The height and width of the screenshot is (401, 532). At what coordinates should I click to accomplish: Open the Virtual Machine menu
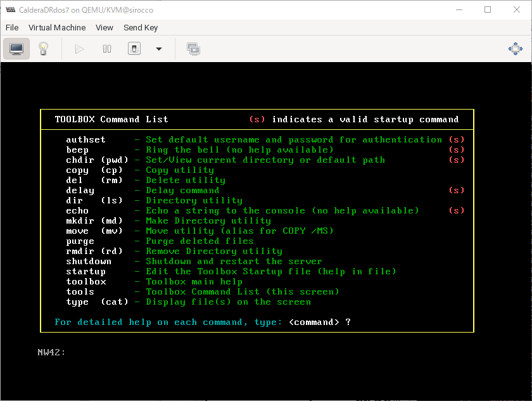57,27
